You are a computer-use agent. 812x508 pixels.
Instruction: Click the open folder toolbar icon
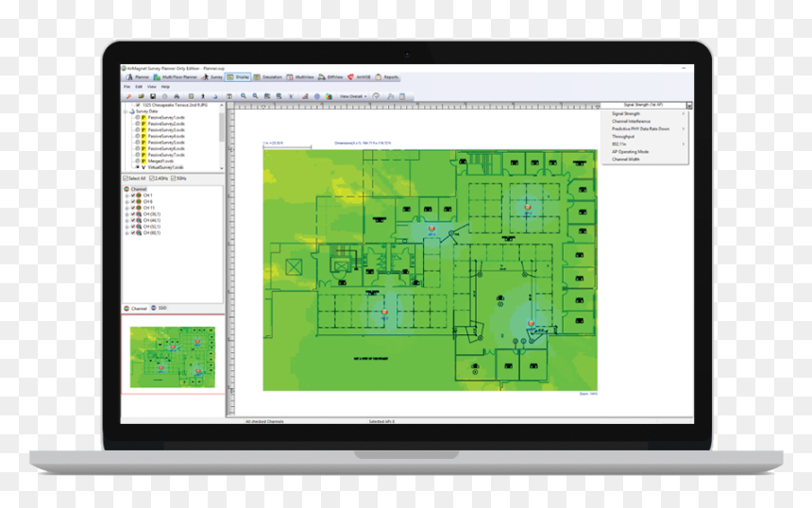[141, 96]
